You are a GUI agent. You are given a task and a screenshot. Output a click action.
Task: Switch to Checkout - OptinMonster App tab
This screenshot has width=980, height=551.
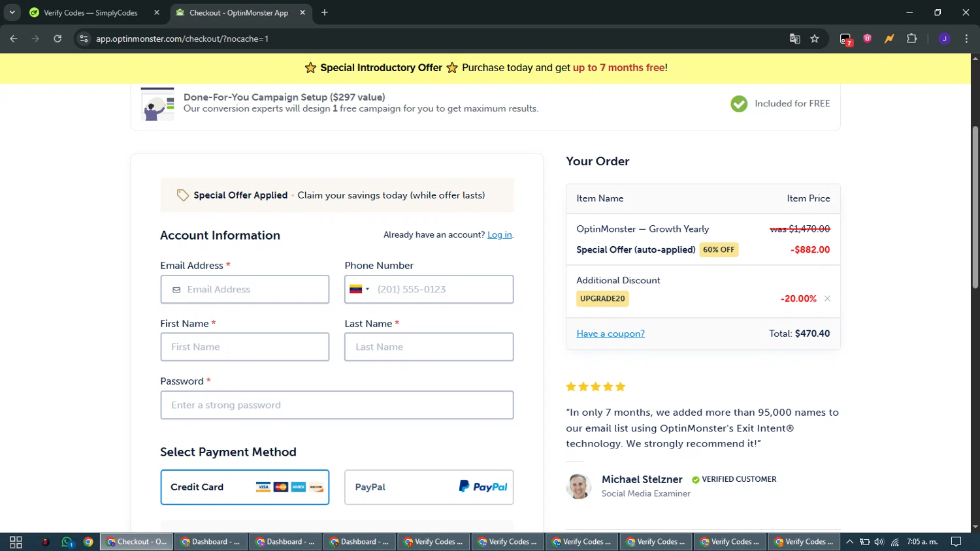click(241, 12)
